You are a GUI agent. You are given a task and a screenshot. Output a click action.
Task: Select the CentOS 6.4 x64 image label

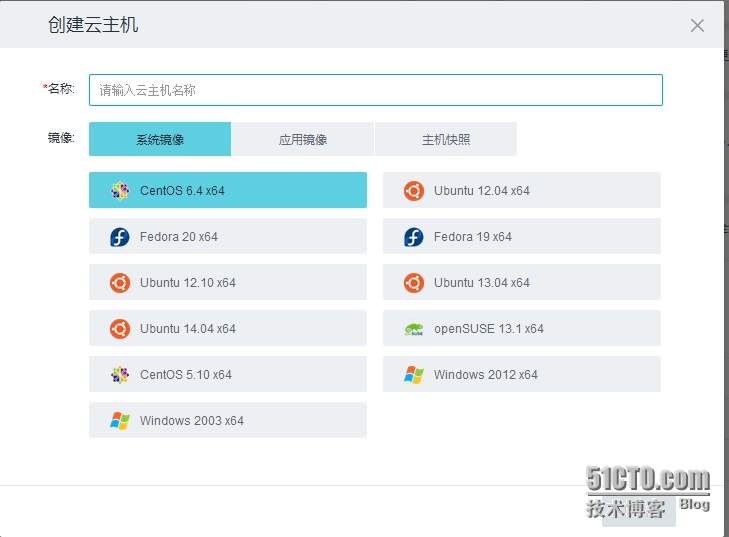coord(182,191)
